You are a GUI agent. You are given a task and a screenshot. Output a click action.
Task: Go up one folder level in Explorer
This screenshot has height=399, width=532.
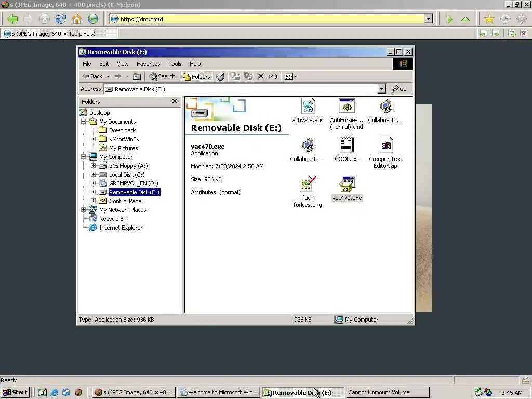click(x=137, y=76)
